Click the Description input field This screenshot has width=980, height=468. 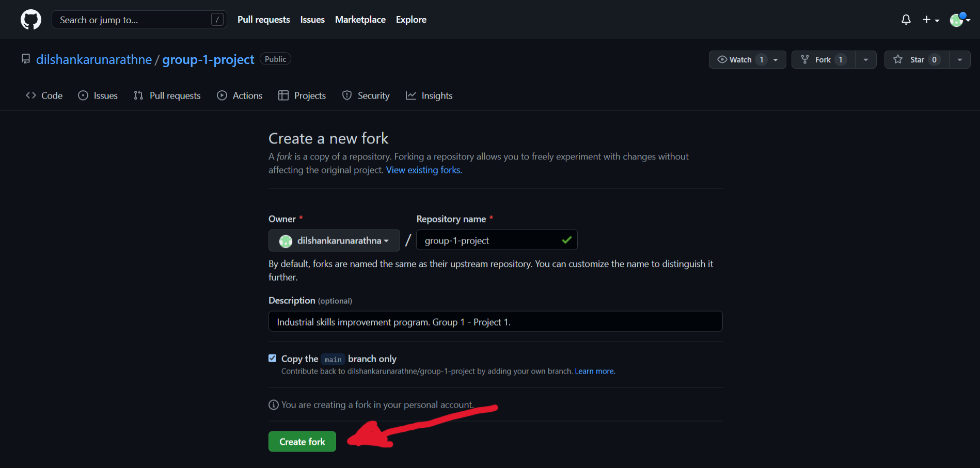(495, 321)
